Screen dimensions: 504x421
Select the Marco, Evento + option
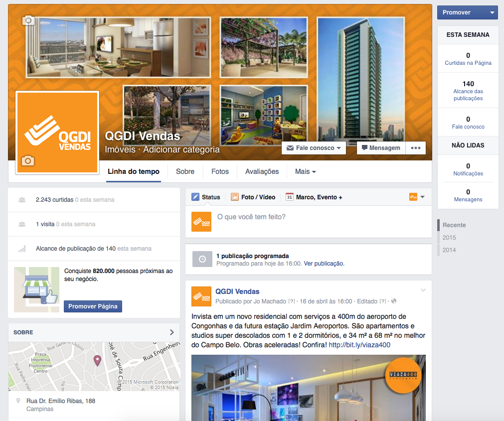[314, 197]
